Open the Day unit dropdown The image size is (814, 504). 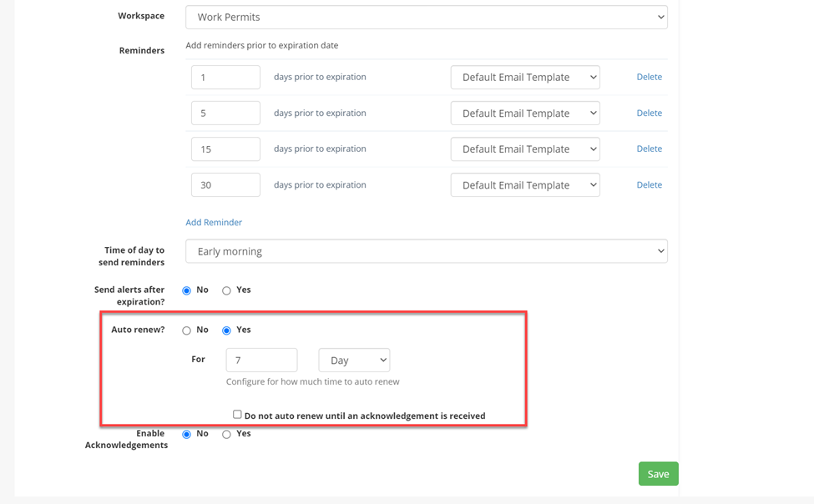(354, 360)
